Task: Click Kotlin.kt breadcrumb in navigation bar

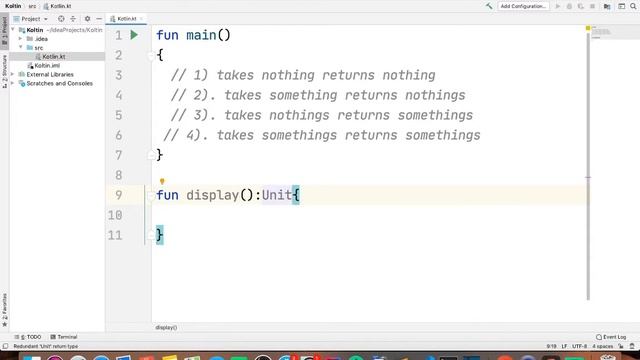Action: pyautogui.click(x=58, y=6)
